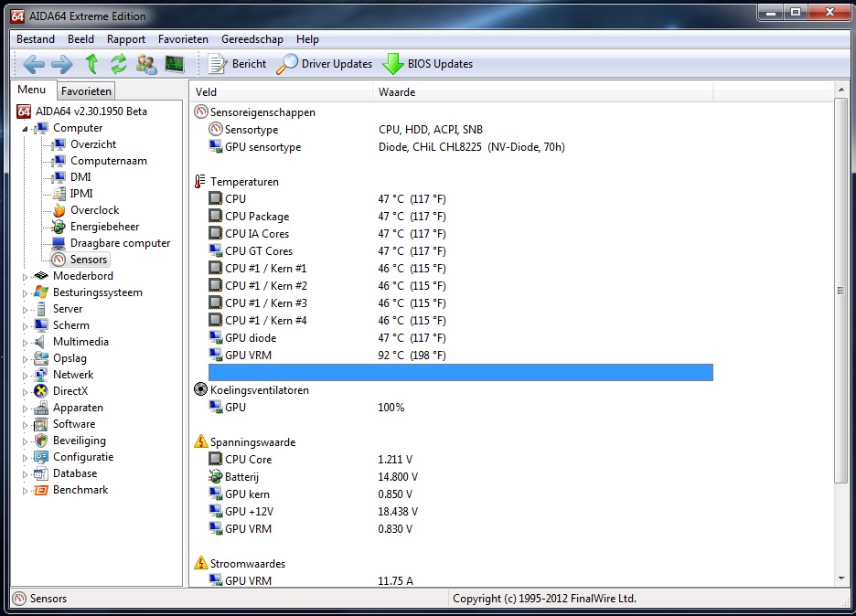
Task: Click the Overclock flame icon
Action: [59, 210]
